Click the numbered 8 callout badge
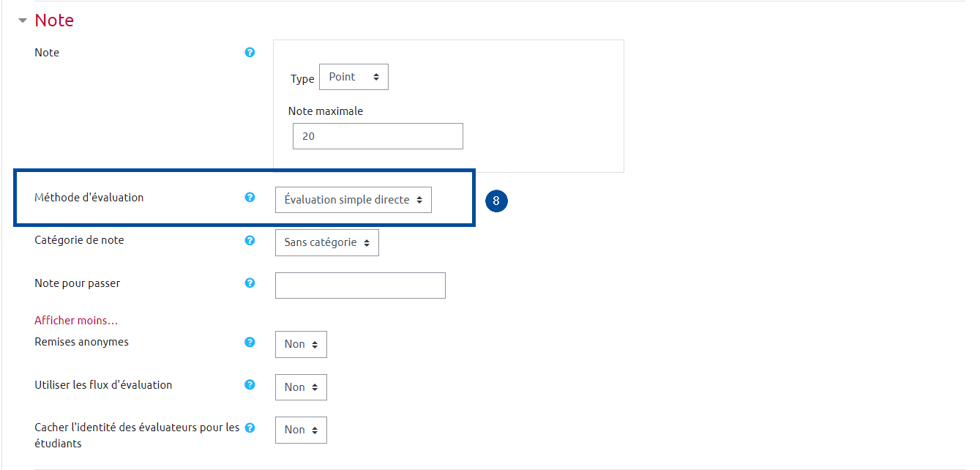This screenshot has height=470, width=980. pyautogui.click(x=496, y=201)
